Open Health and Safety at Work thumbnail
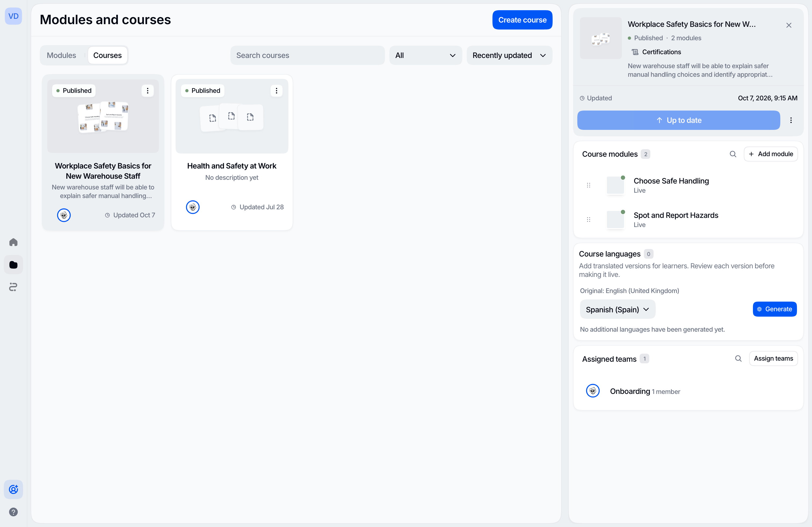 coord(232,116)
